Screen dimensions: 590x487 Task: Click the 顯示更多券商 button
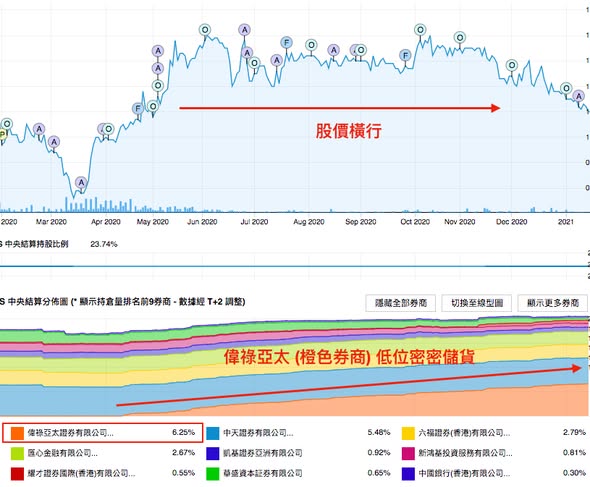[552, 303]
